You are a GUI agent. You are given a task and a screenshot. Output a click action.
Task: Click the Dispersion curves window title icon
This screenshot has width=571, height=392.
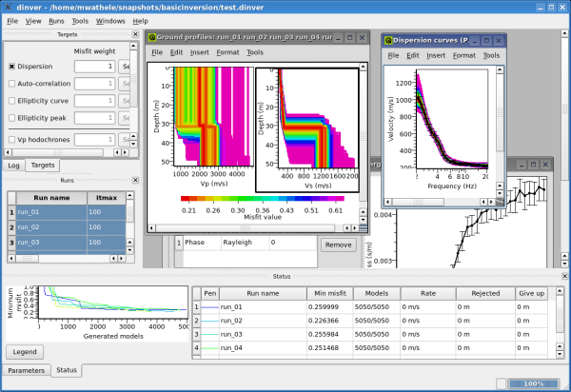click(388, 40)
